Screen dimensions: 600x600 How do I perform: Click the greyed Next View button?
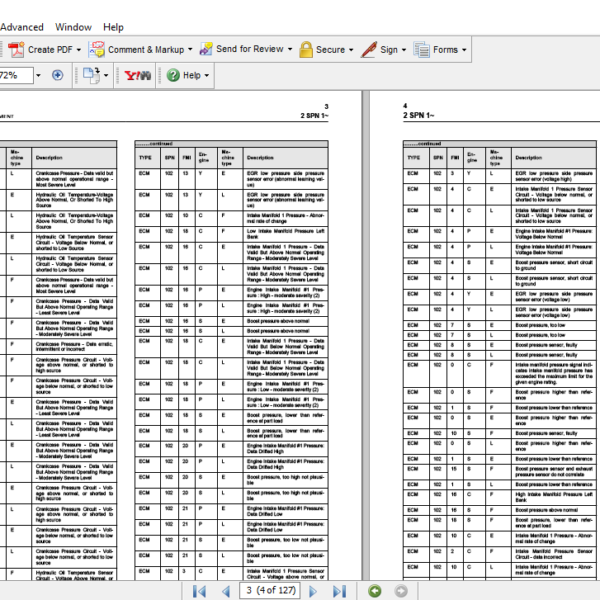click(401, 591)
